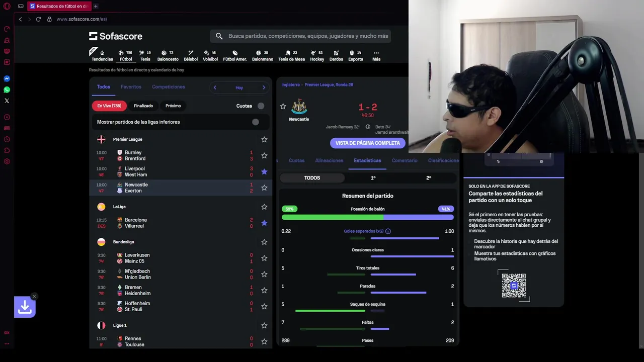
Task: Click the xG info icon
Action: click(388, 231)
